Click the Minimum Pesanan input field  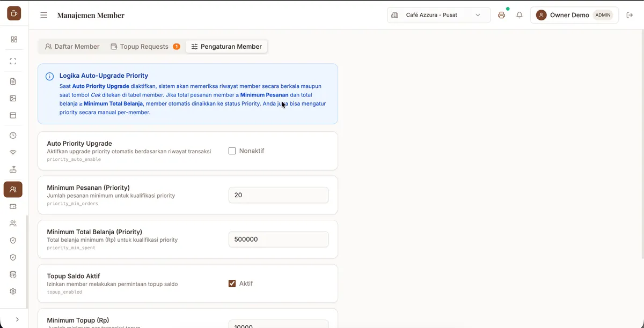[279, 195]
